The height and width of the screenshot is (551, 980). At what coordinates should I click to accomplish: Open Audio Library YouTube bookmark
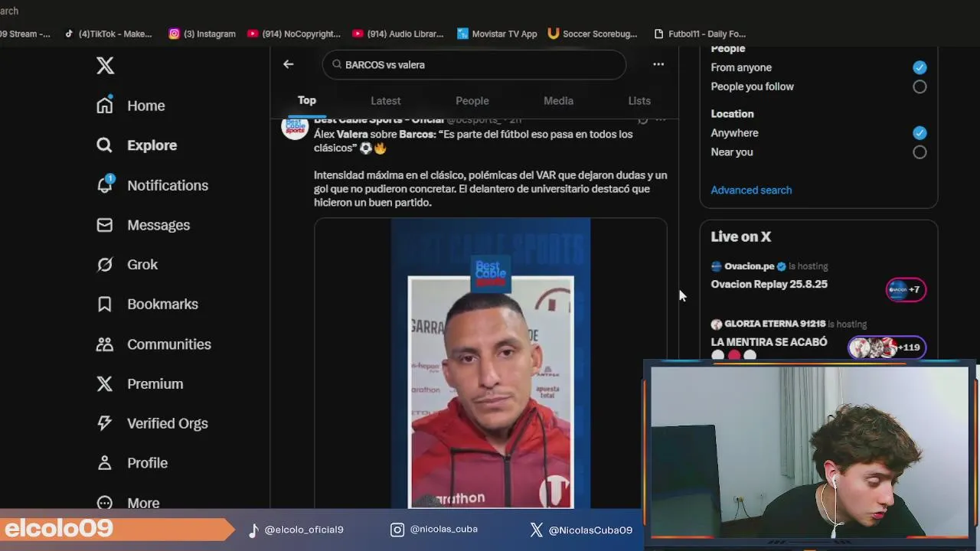[398, 34]
